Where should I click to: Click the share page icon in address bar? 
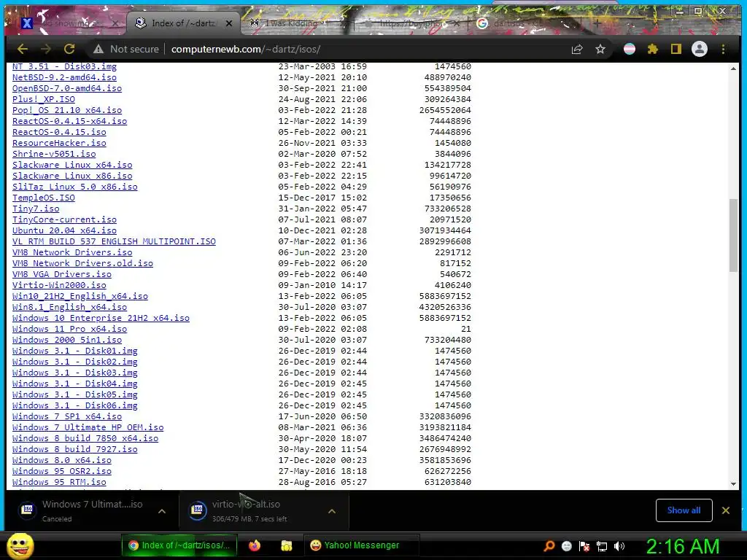577,49
